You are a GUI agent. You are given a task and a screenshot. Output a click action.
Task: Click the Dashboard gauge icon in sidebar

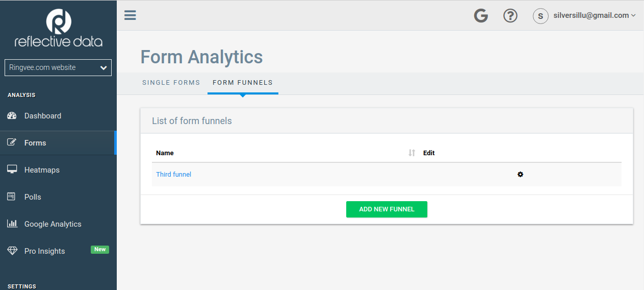(12, 115)
